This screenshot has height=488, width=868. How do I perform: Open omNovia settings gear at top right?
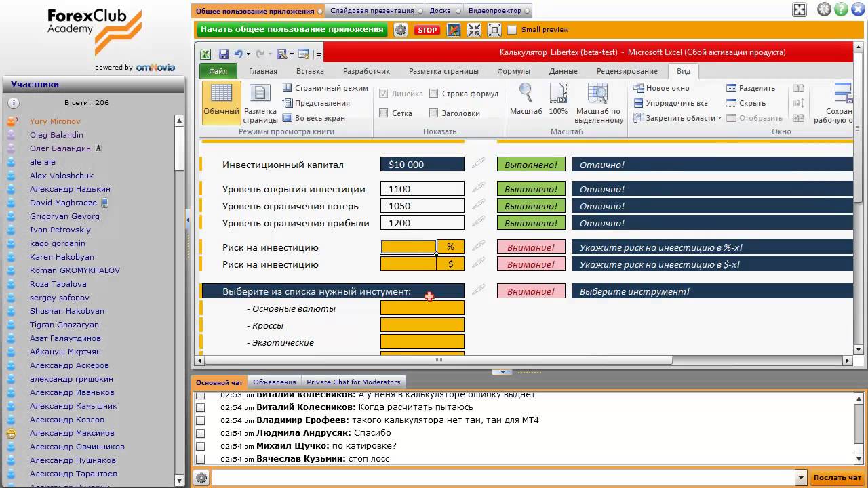click(824, 9)
